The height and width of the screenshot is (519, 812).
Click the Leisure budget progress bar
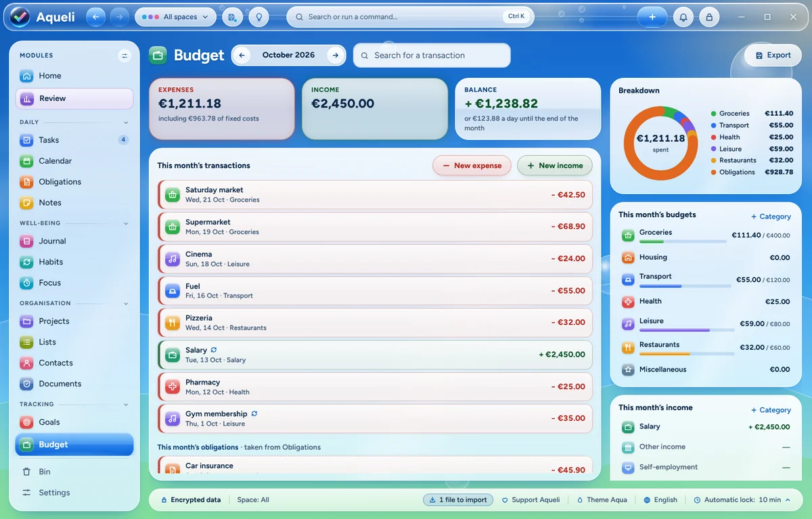687,330
